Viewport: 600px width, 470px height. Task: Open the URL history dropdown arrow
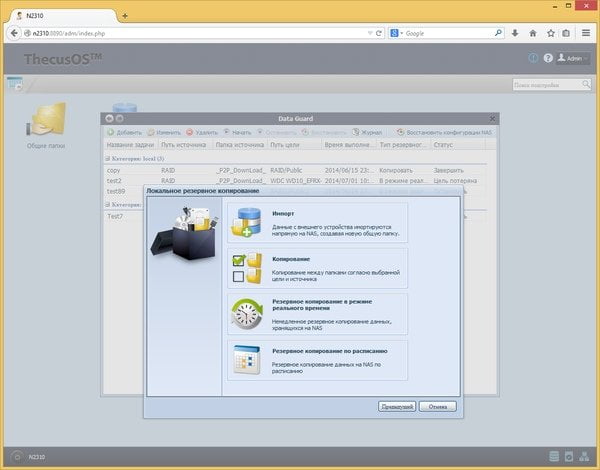pyautogui.click(x=370, y=33)
